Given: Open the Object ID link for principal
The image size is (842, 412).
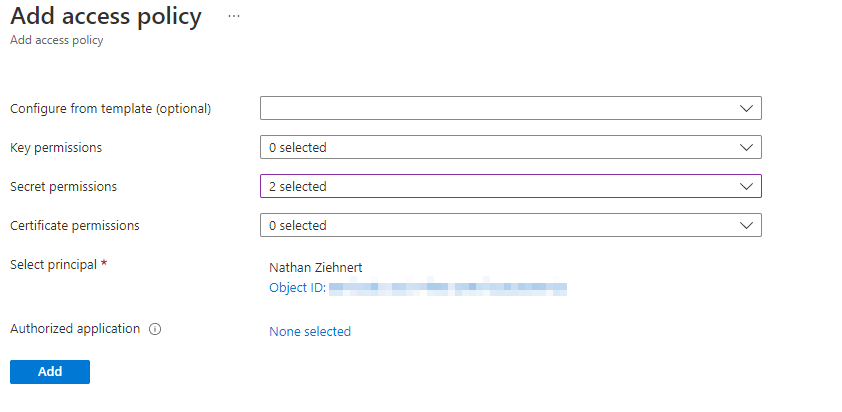Looking at the screenshot, I should click(x=418, y=287).
